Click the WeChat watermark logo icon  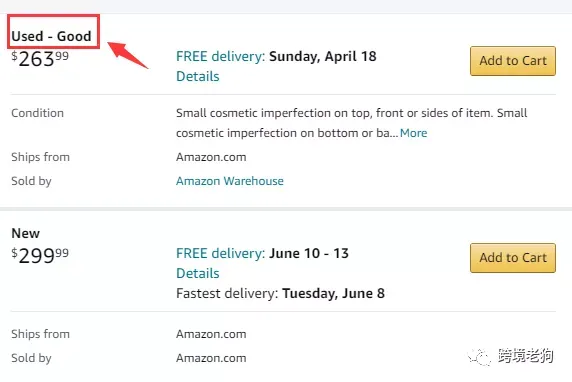point(479,356)
